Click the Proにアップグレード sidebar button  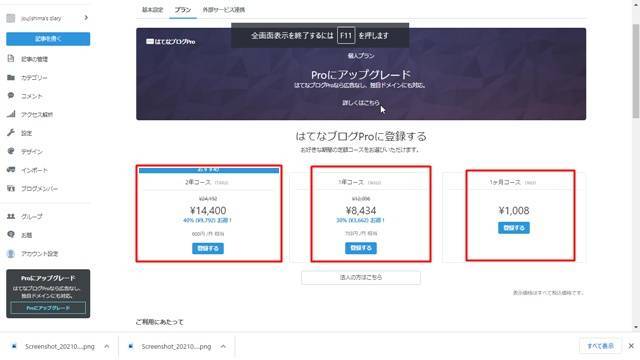[x=48, y=308]
